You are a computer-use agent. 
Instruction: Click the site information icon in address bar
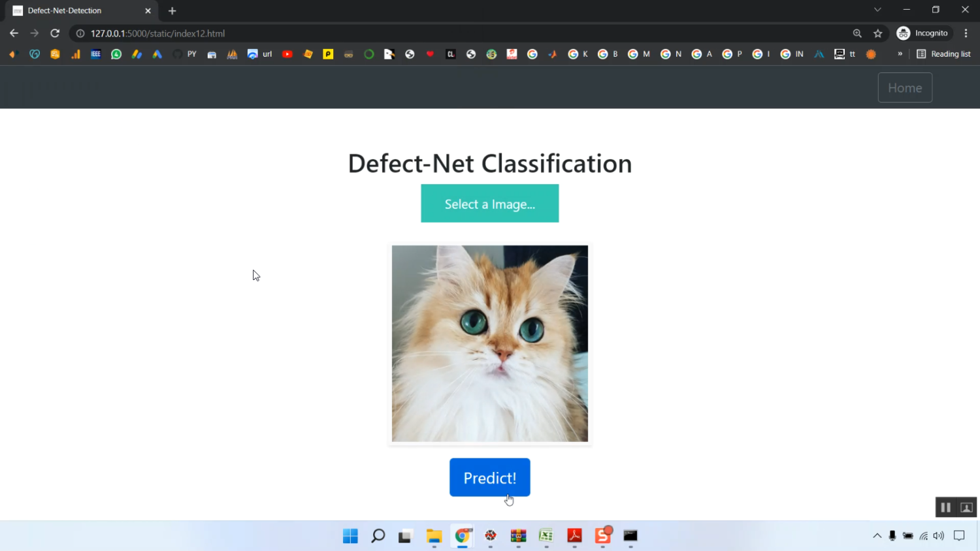pyautogui.click(x=80, y=33)
